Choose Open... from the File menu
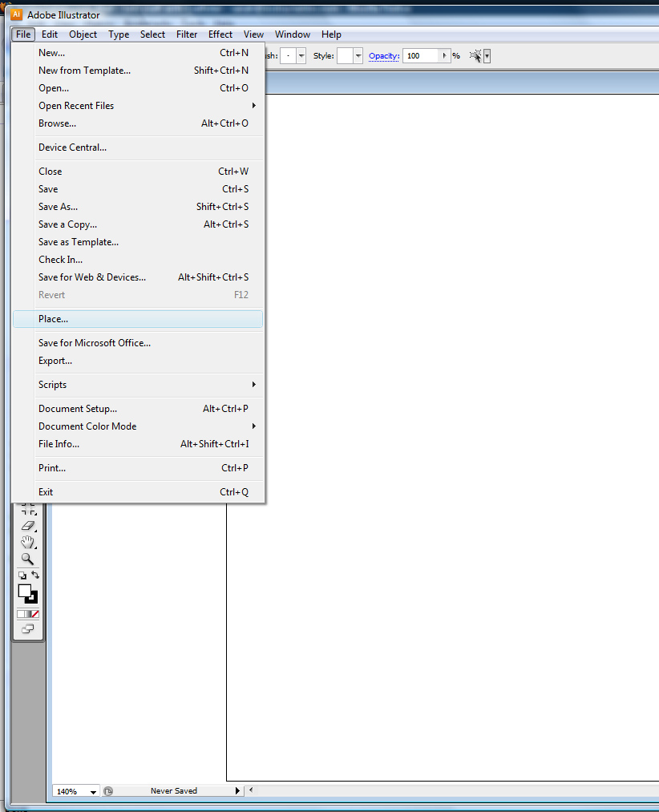Viewport: 659px width, 812px height. coord(138,88)
